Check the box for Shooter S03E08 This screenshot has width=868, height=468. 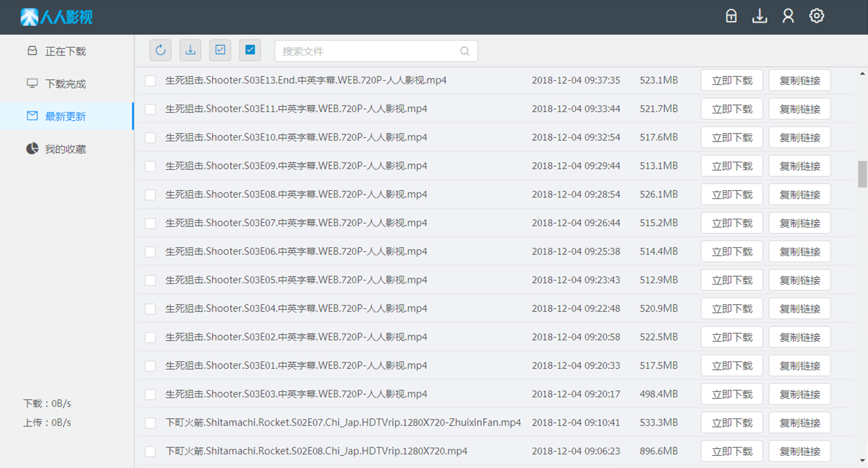point(151,195)
